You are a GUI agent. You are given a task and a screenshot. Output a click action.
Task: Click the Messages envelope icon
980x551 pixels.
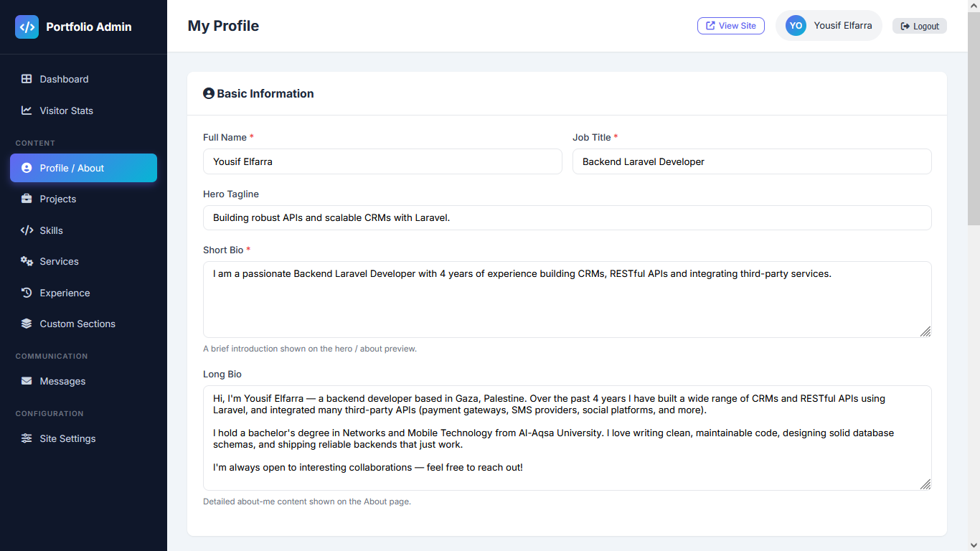click(x=27, y=381)
